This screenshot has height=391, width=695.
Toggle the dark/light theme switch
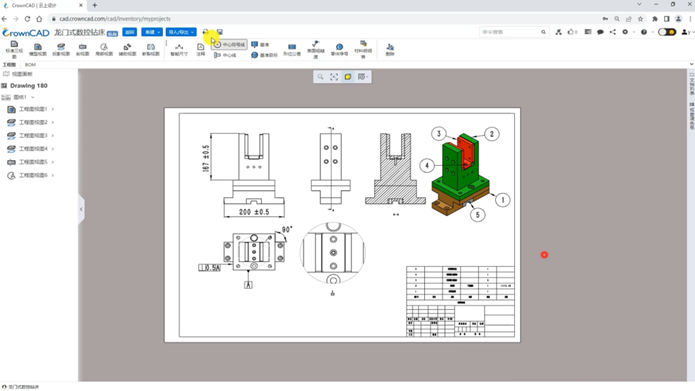tap(667, 32)
